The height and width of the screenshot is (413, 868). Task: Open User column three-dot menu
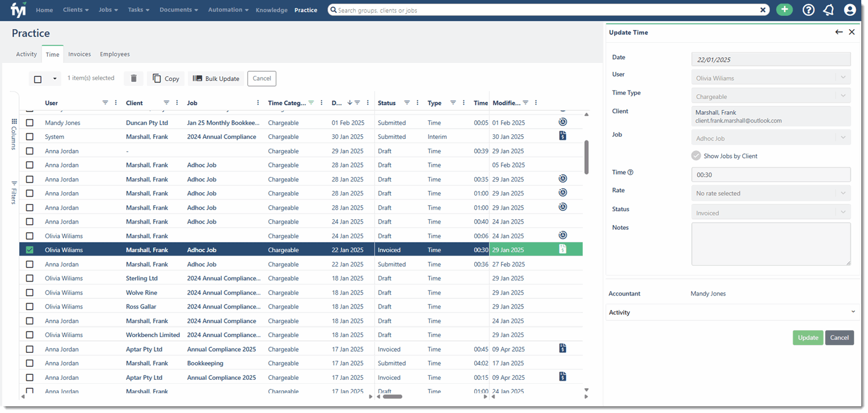point(116,103)
